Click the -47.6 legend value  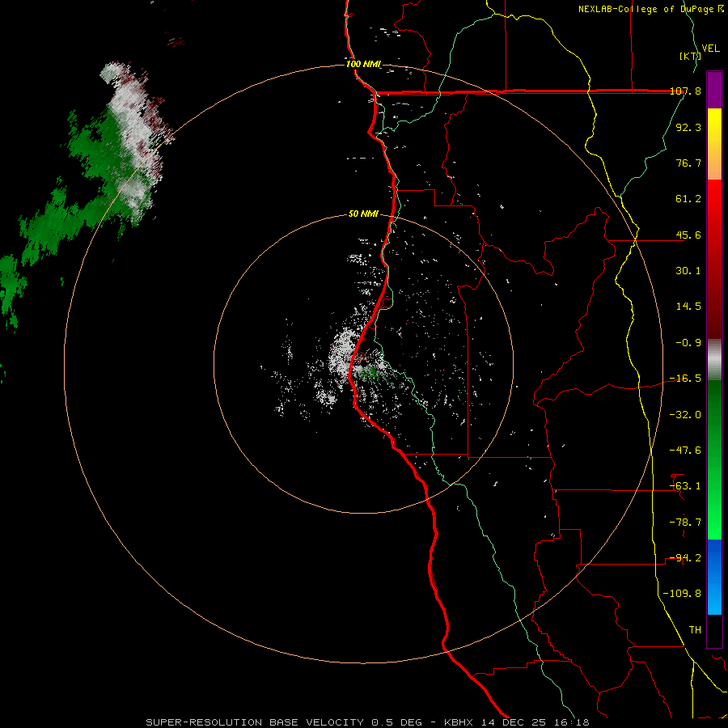(x=685, y=451)
